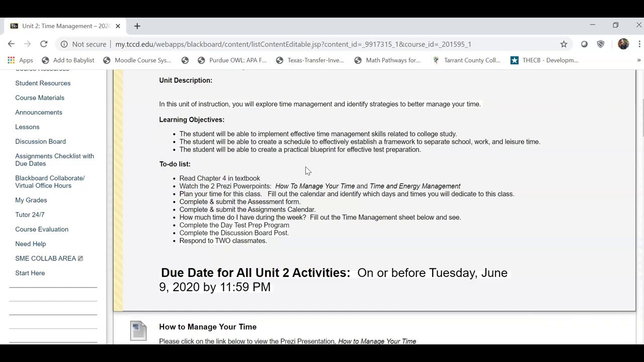The height and width of the screenshot is (362, 644).
Task: Click the circular extension icon in toolbar
Action: pos(584,44)
